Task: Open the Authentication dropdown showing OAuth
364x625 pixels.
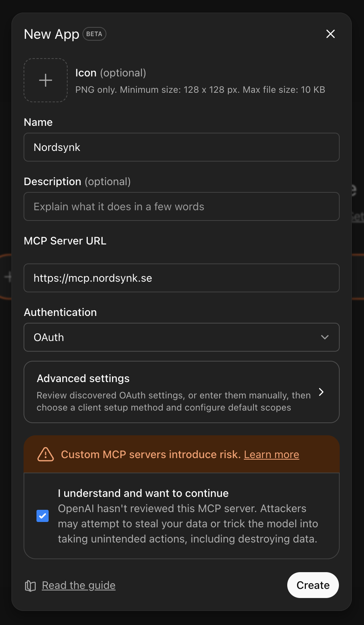Action: (182, 337)
